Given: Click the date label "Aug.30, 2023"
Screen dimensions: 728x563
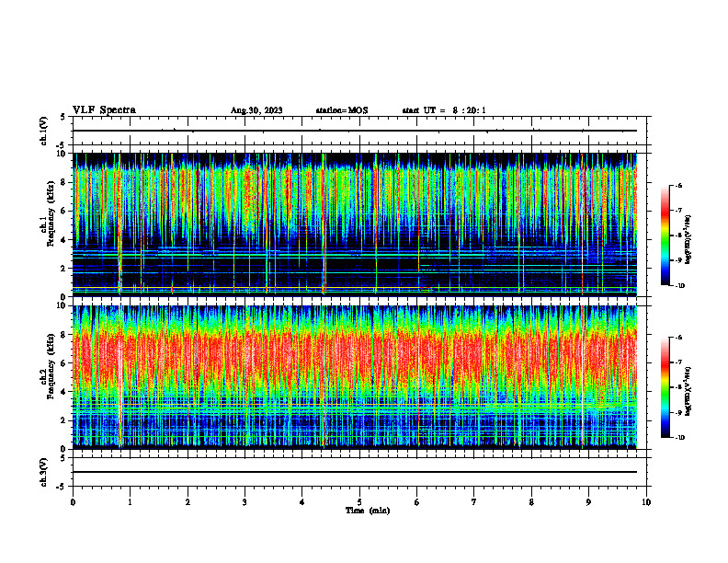Looking at the screenshot, I should (256, 110).
